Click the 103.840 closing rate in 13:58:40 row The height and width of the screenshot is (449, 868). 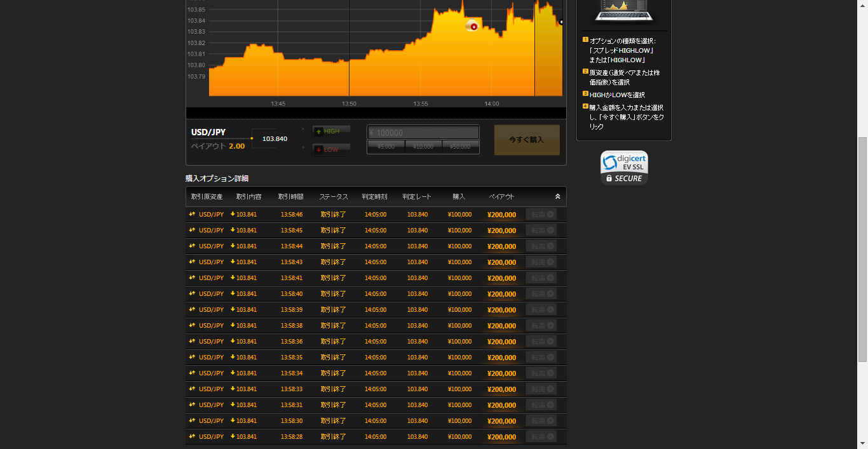[x=417, y=294]
